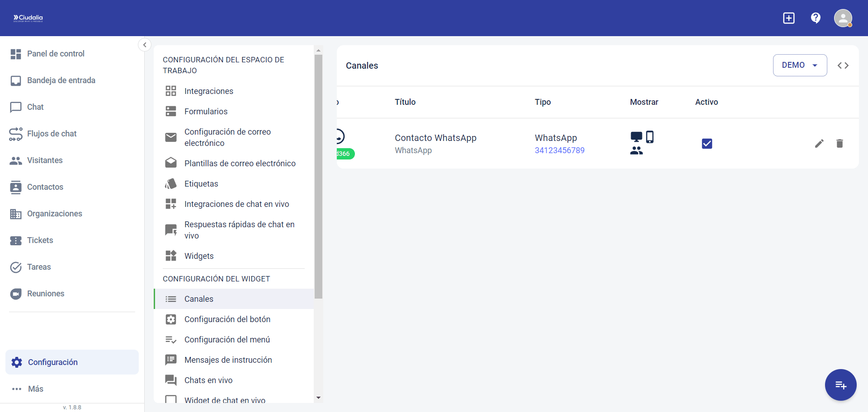Open Configuración del botón settings

coord(227,319)
